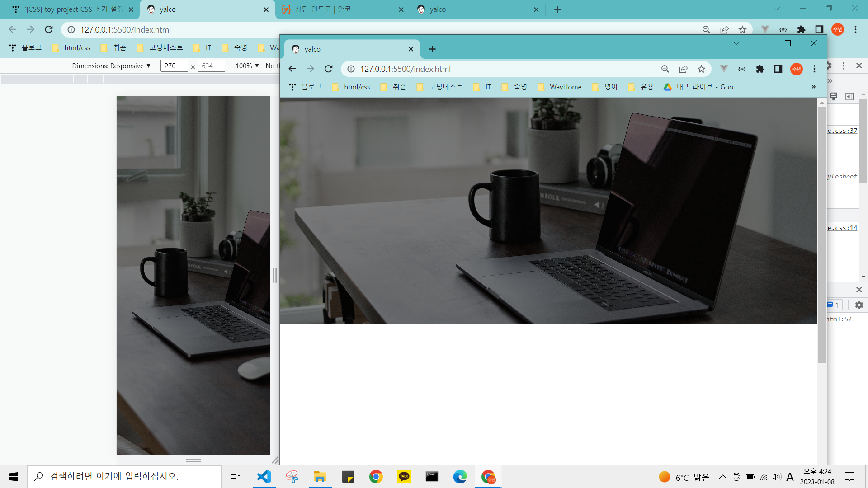
Task: Click the share icon in the front address bar
Action: pyautogui.click(x=683, y=69)
